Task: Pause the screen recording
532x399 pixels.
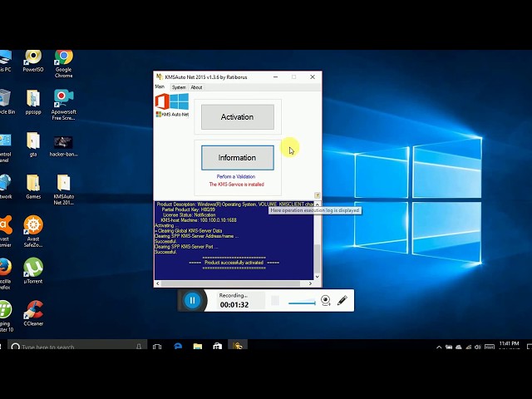Action: tap(192, 300)
